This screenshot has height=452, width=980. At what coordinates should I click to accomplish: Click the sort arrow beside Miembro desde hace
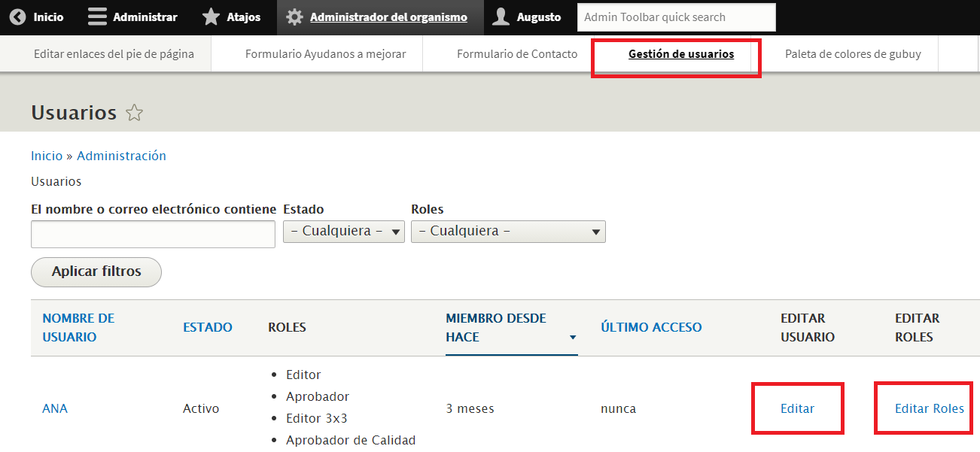(x=573, y=338)
